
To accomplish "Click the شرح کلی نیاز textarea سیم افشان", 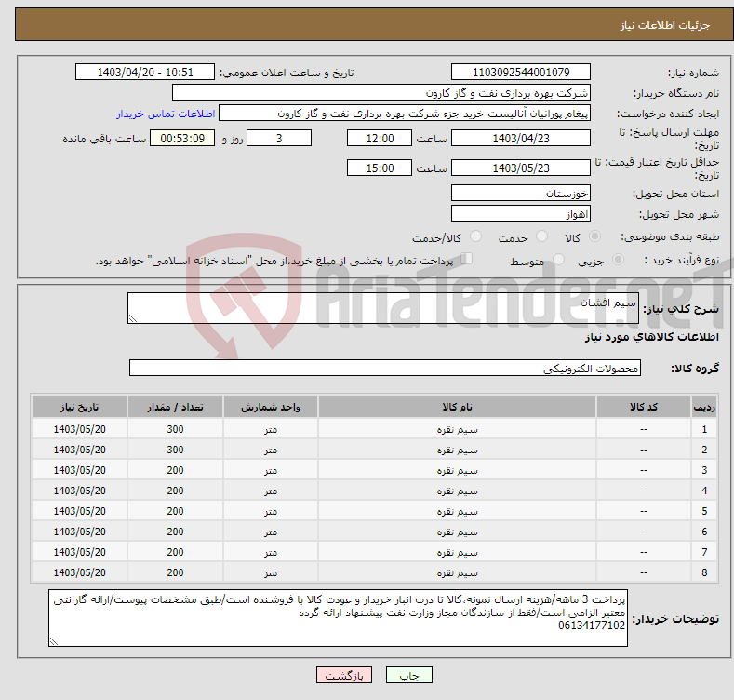I will pos(383,308).
